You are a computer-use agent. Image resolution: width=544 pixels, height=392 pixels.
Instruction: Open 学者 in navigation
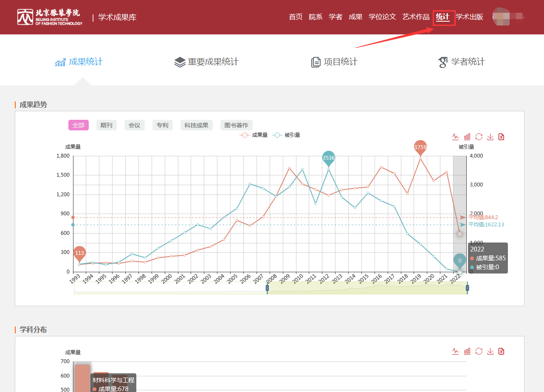[335, 17]
